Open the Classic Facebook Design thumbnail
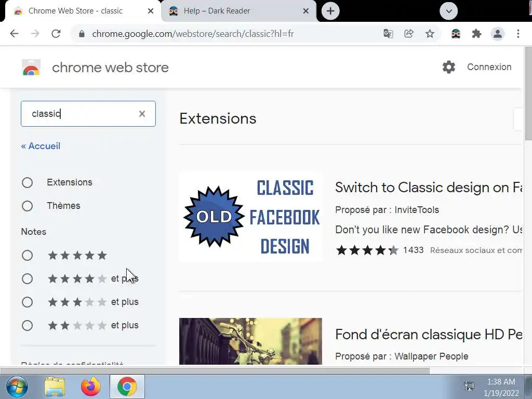 (250, 217)
